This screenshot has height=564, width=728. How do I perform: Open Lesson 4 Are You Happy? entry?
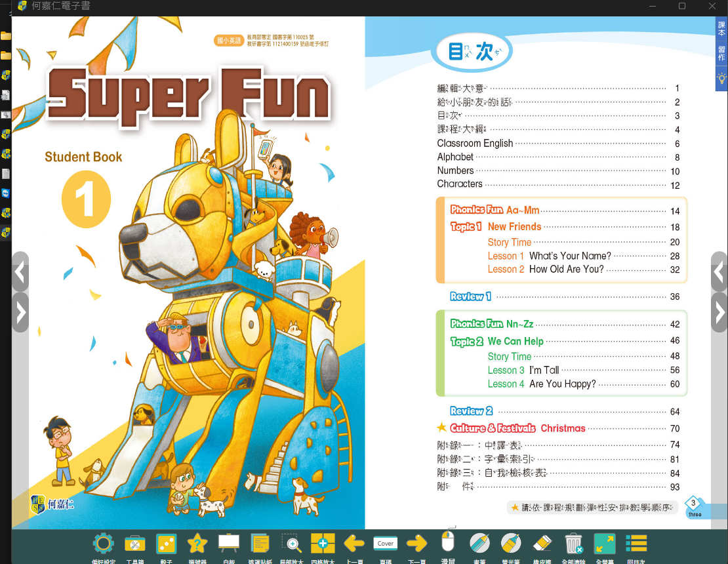pyautogui.click(x=584, y=384)
